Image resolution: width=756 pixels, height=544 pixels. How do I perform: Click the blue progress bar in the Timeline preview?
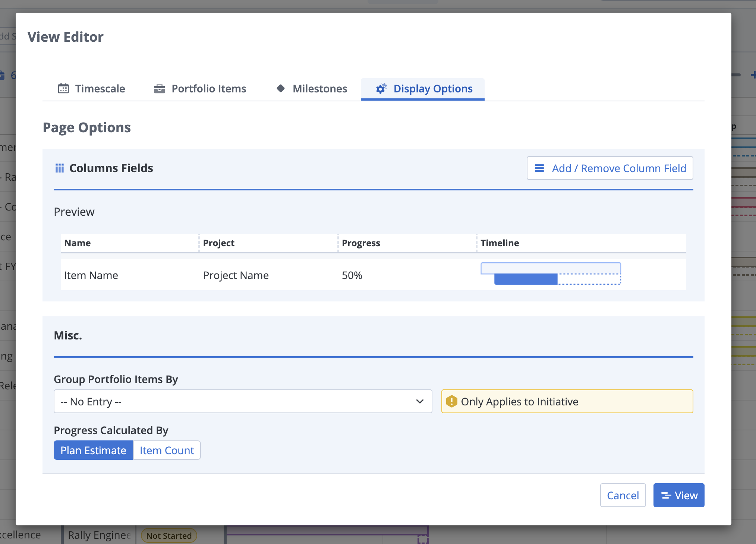[x=526, y=279]
